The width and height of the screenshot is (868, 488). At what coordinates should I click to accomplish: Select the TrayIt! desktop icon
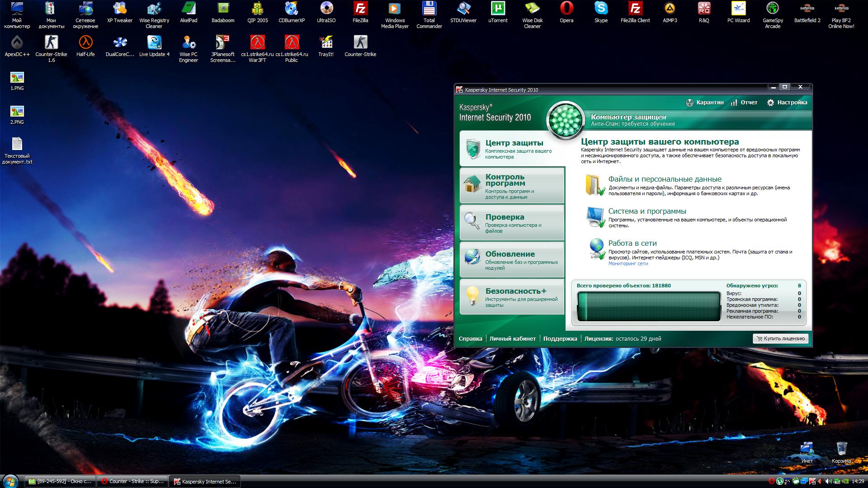coord(326,47)
